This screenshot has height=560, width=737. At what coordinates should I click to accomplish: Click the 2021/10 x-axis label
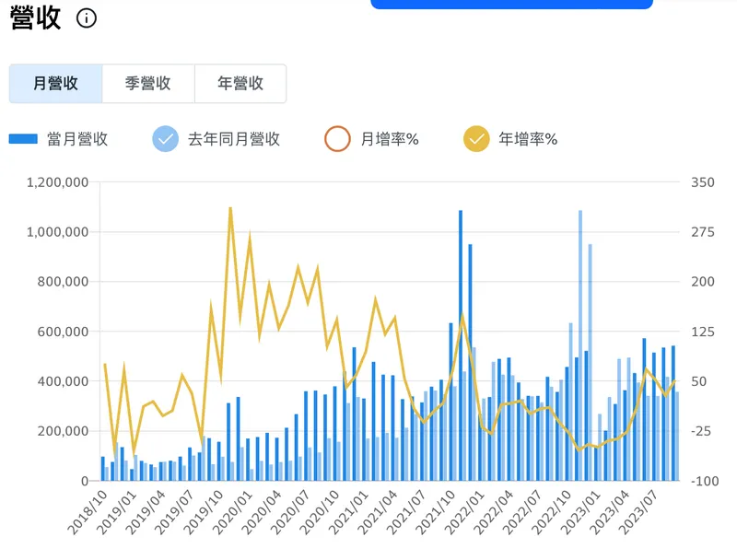(x=436, y=512)
